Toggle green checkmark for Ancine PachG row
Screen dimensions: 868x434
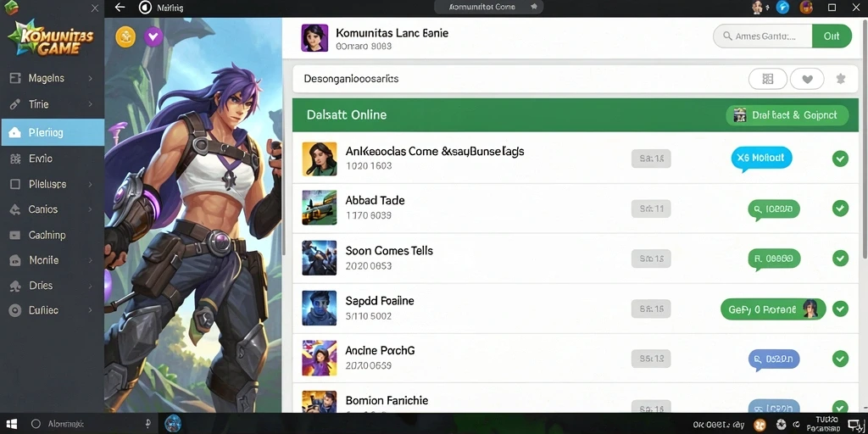pos(840,359)
